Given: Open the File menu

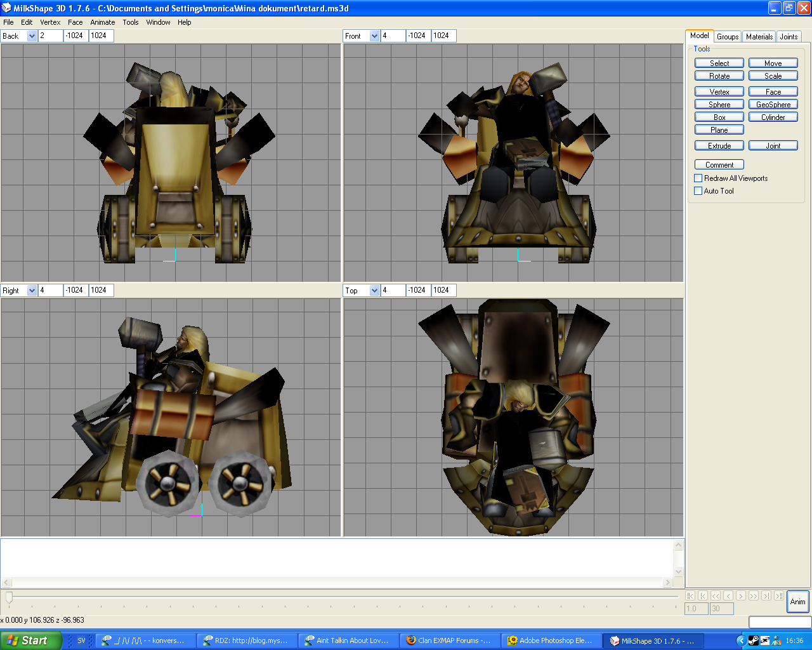Looking at the screenshot, I should click(x=8, y=22).
